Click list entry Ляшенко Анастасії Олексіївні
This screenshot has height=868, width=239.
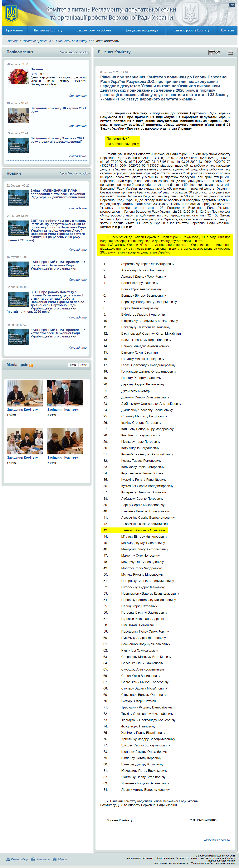click(x=143, y=530)
